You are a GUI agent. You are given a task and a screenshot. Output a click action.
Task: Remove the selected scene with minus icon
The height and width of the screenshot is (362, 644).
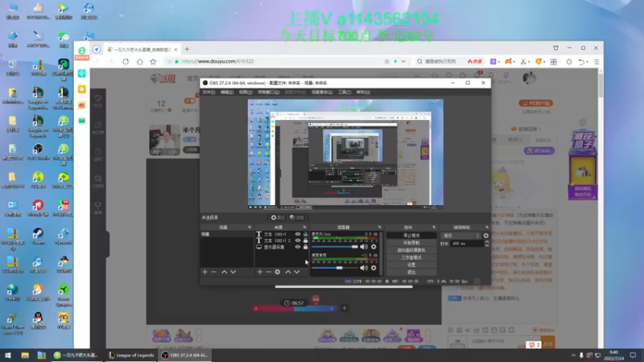213,272
